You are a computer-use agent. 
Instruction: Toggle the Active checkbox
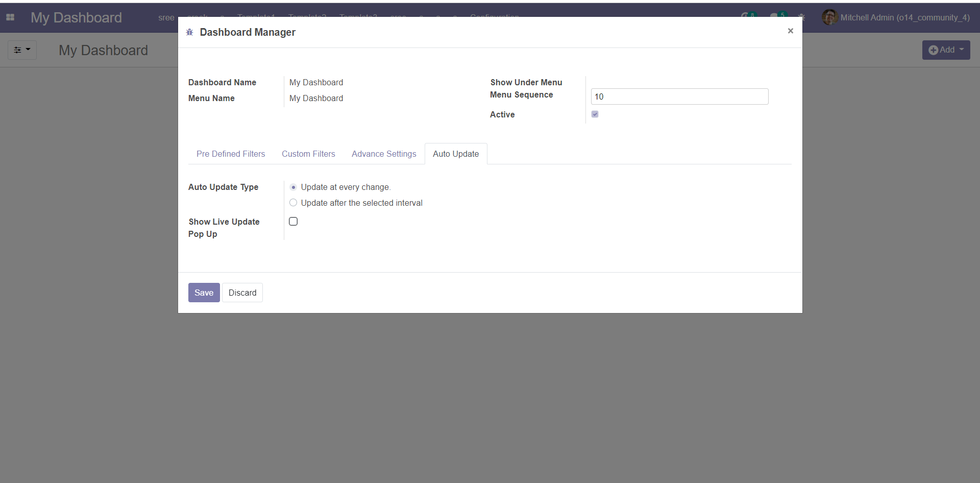pyautogui.click(x=595, y=114)
